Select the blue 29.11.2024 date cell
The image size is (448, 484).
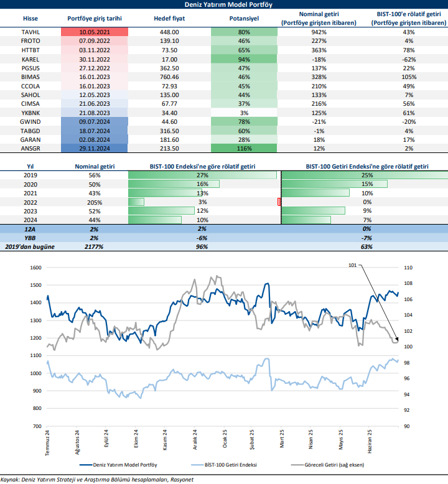click(95, 148)
